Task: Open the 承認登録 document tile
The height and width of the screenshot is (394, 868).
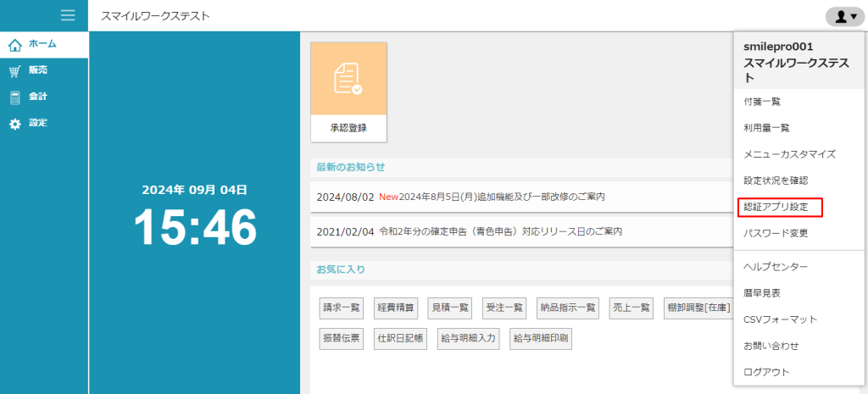Action: point(348,92)
